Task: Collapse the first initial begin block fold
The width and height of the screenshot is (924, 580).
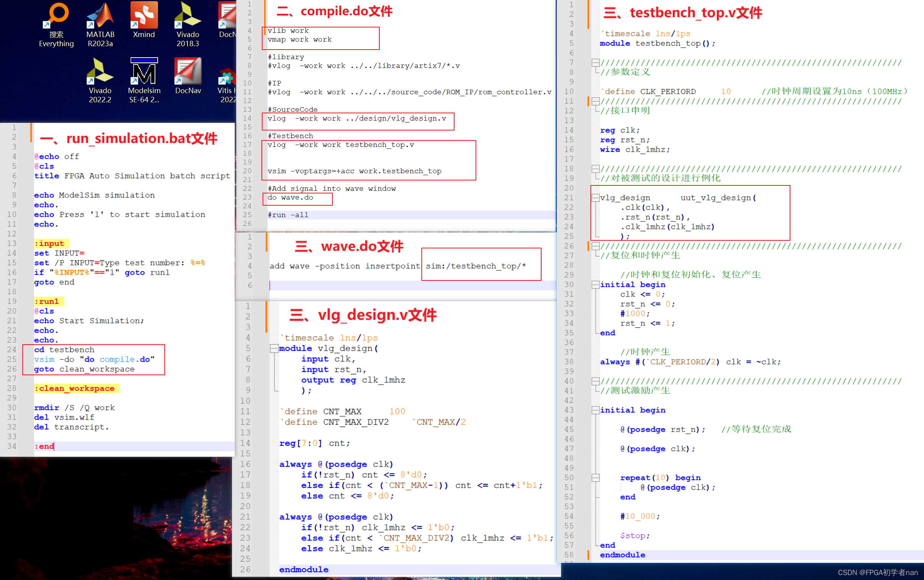Action: [595, 285]
